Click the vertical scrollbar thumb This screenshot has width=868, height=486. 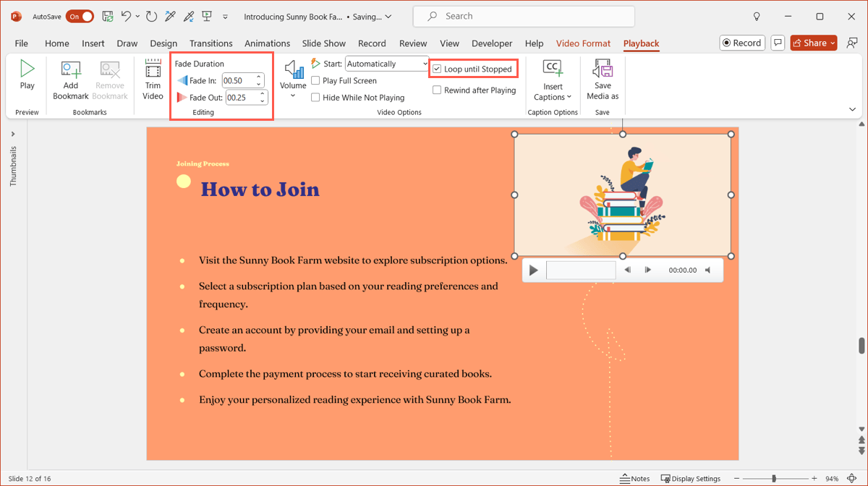[x=861, y=346]
